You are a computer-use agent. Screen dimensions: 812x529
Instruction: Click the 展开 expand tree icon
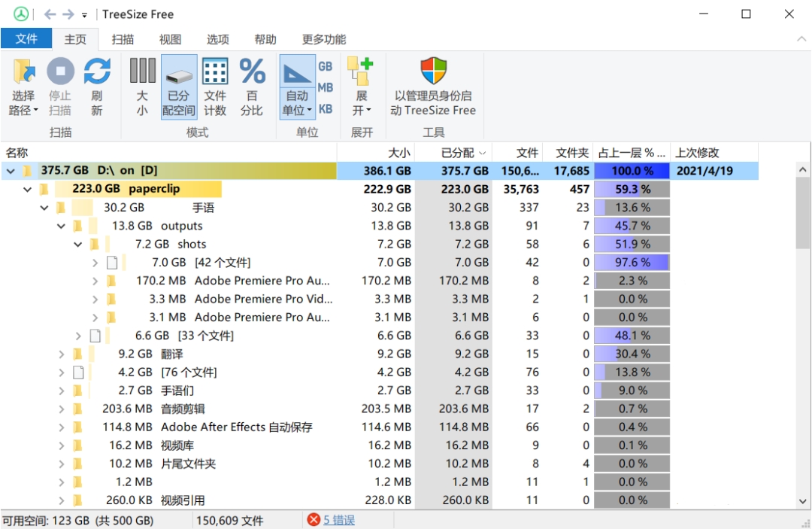(x=361, y=74)
